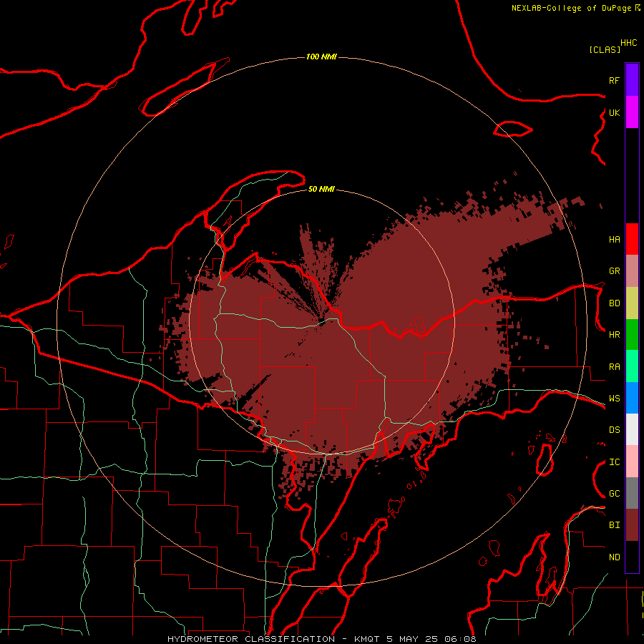Click the 06:08 timestamp
Screen dimensions: 644x644
[x=460, y=639]
